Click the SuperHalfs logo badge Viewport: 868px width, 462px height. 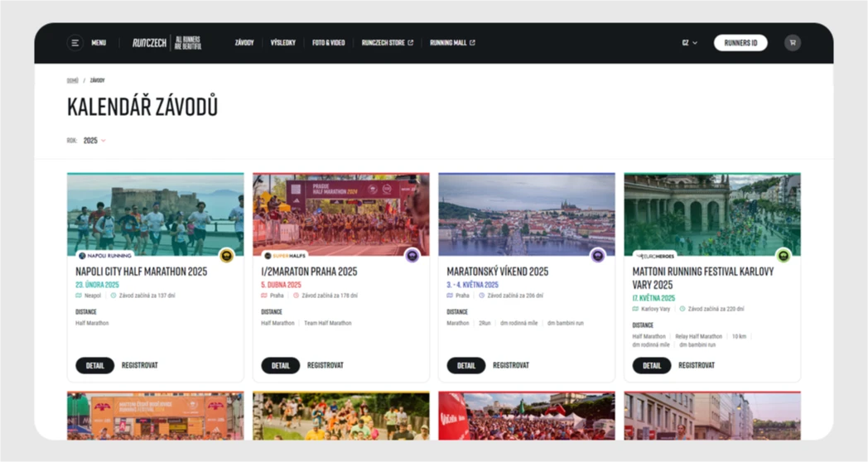click(x=285, y=256)
